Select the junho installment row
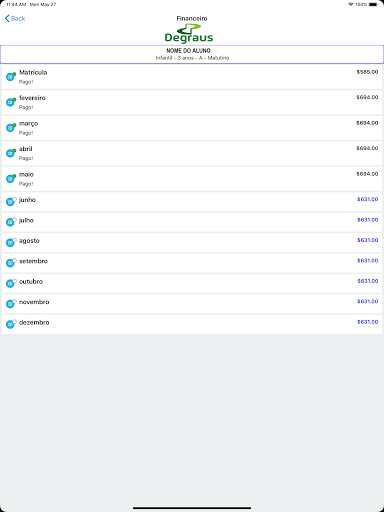Screen dimensions: 384x512 point(192,202)
